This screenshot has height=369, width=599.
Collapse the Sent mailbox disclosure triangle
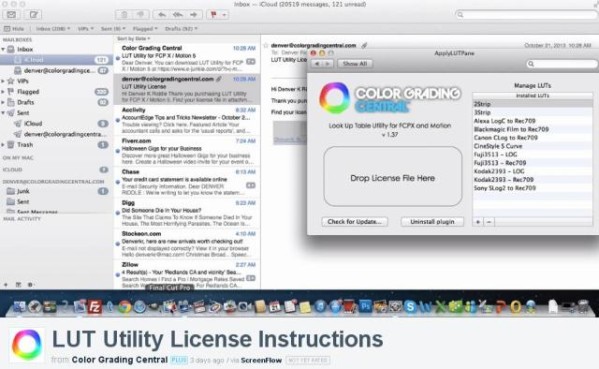pos(3,113)
